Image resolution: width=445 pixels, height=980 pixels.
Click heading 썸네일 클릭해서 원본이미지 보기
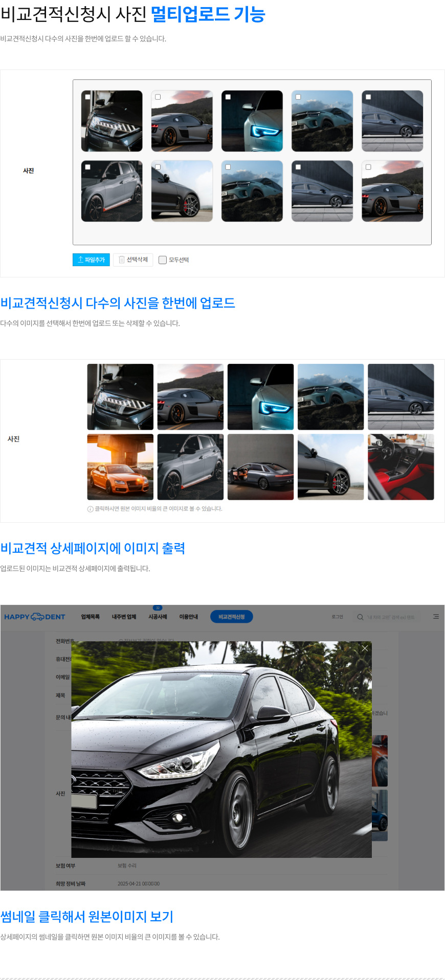pos(87,917)
